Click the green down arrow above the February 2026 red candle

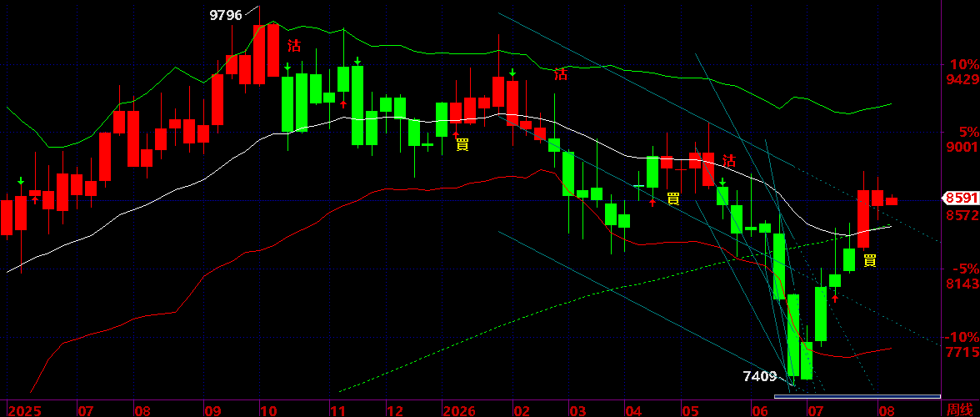512,73
